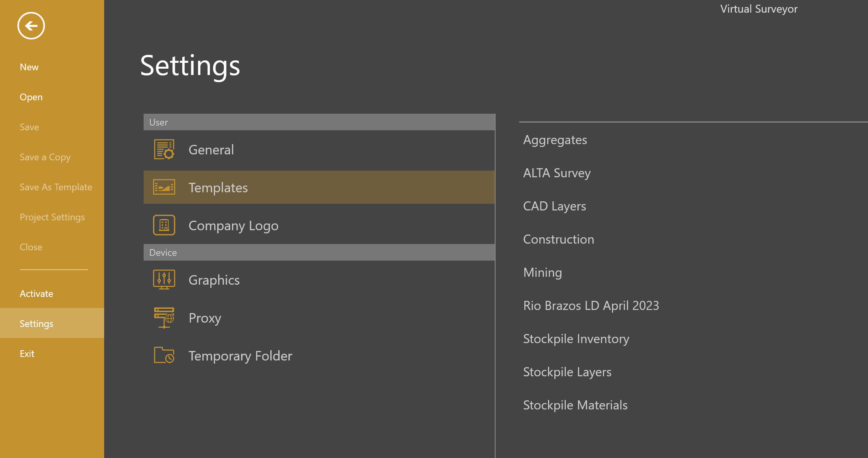Click the Templates icon
The width and height of the screenshot is (868, 458).
click(164, 187)
